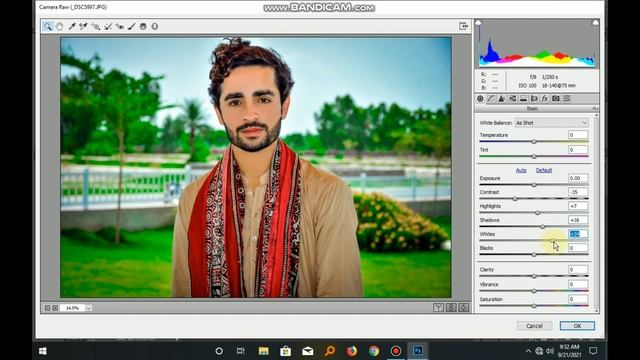Image resolution: width=640 pixels, height=360 pixels.
Task: Open Photoshop from the taskbar
Action: pos(418,351)
